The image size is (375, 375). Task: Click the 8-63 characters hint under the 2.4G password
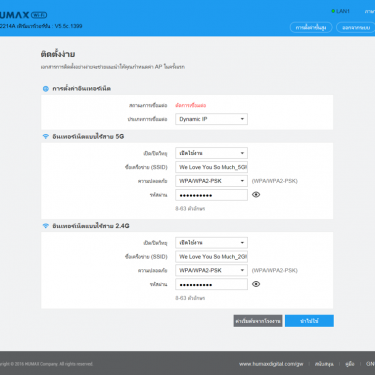(x=190, y=298)
